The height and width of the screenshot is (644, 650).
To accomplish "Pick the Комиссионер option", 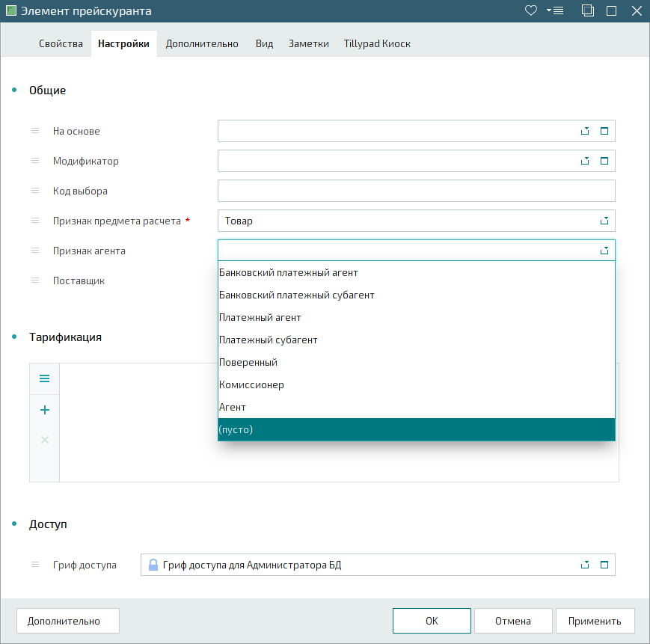I will point(416,384).
